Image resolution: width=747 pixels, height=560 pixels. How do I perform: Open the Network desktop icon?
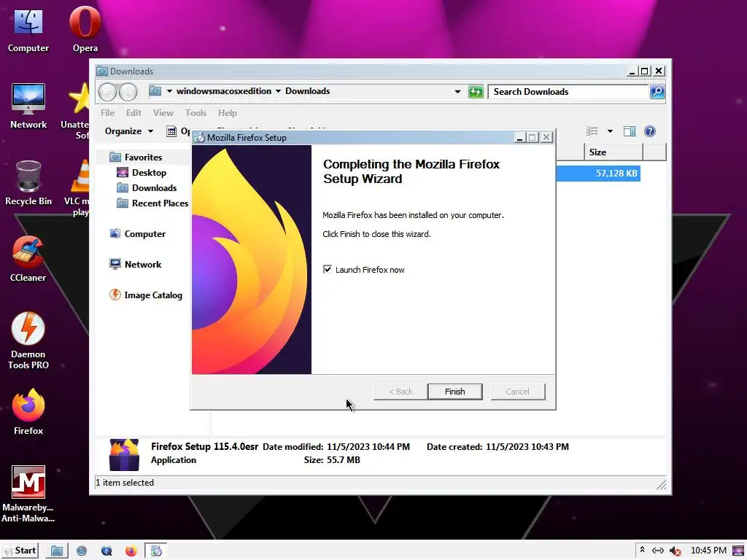click(x=28, y=106)
